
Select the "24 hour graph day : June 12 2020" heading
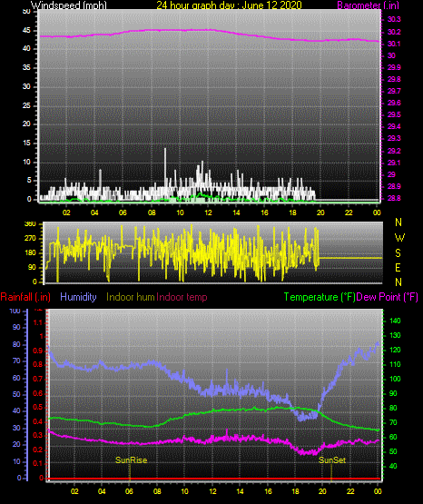[x=229, y=5]
